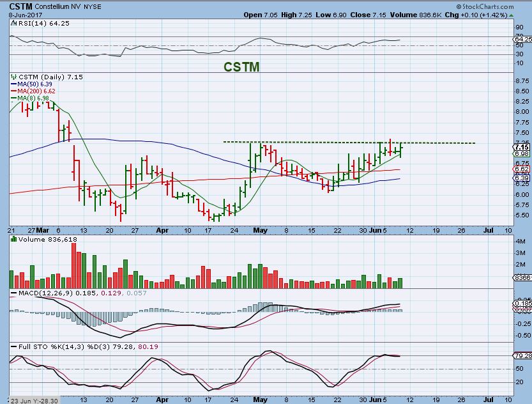Click the MACD signal value '0.129'
This screenshot has width=532, height=404.
[x=110, y=293]
